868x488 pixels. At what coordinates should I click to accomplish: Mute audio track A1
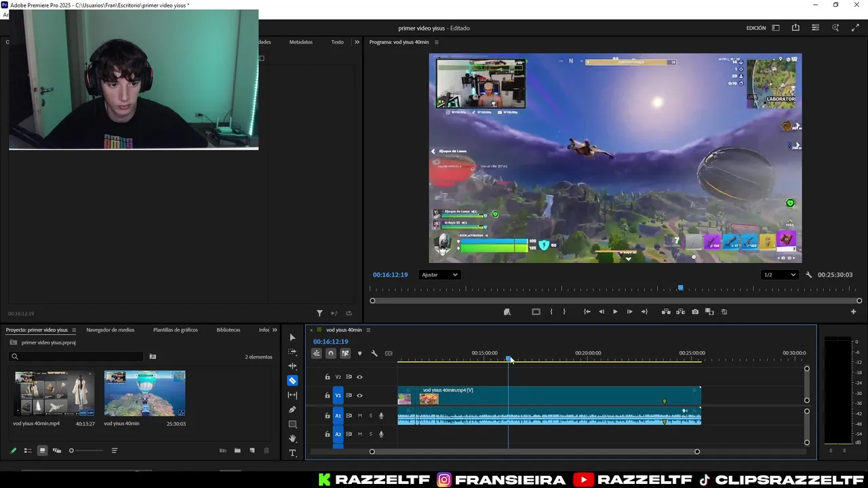tap(359, 415)
